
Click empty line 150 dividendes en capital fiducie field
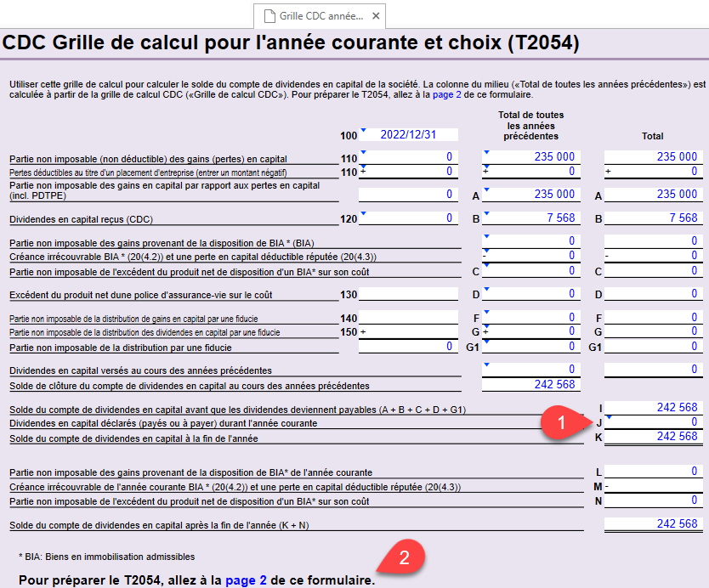pyautogui.click(x=408, y=331)
